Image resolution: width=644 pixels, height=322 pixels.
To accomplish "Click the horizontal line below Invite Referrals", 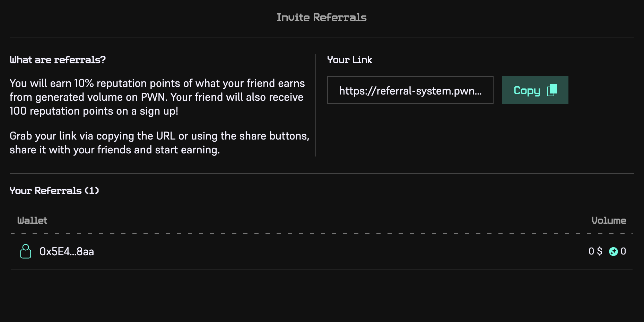I will pos(322,37).
